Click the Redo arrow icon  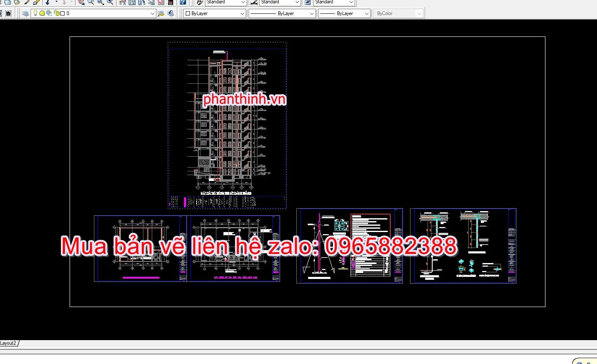pos(64,2)
